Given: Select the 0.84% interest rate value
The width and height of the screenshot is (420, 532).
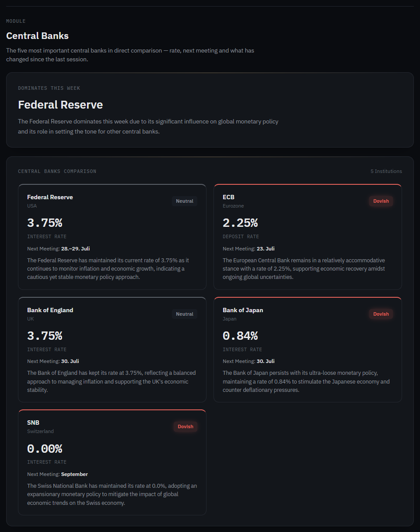Looking at the screenshot, I should 240,336.
